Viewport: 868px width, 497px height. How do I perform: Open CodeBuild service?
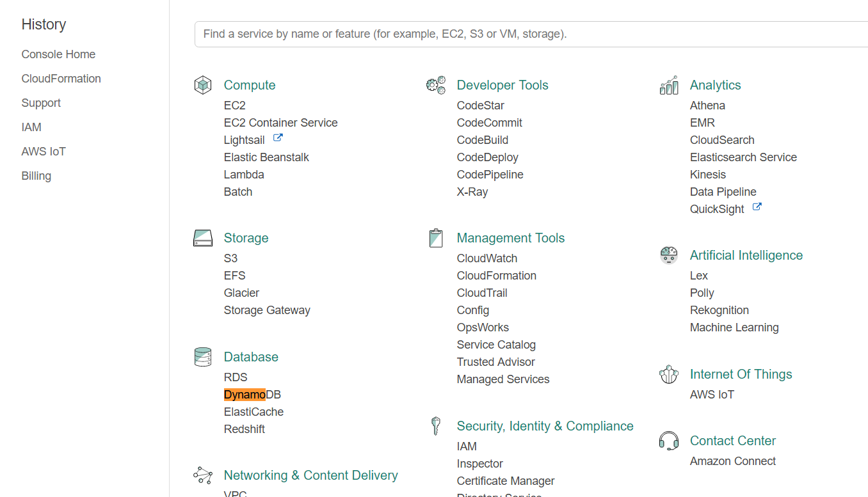point(483,140)
